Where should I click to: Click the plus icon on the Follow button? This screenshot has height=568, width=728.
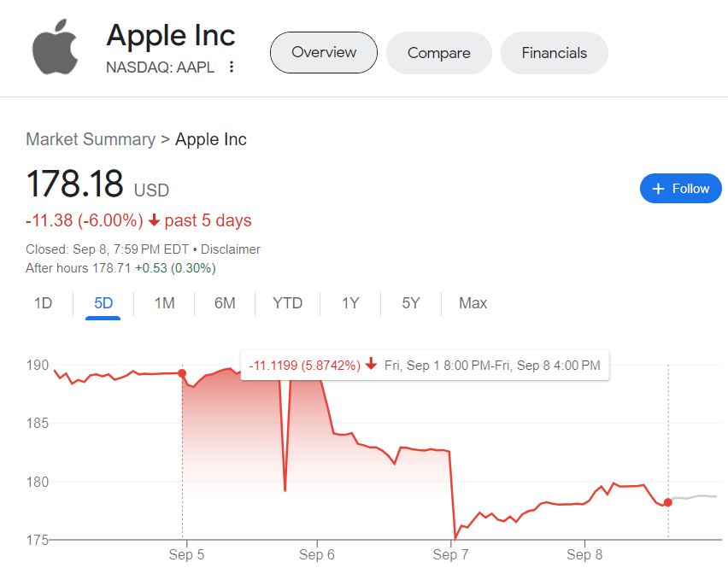pyautogui.click(x=659, y=188)
